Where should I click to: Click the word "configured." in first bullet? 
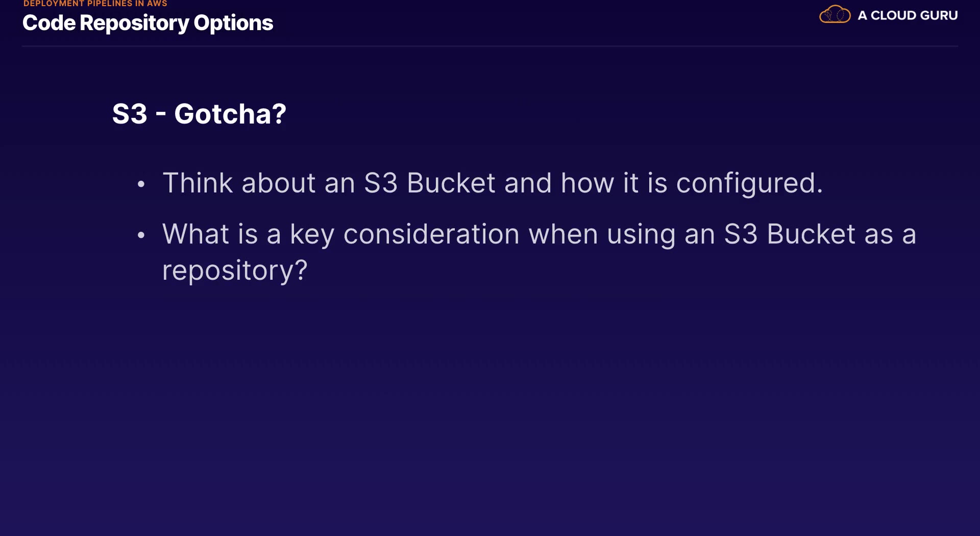click(x=749, y=183)
